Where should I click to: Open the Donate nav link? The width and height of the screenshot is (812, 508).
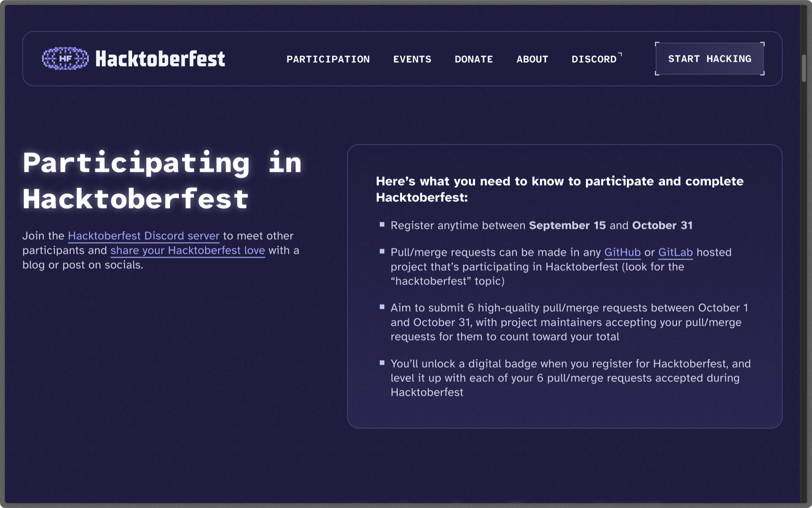(474, 59)
